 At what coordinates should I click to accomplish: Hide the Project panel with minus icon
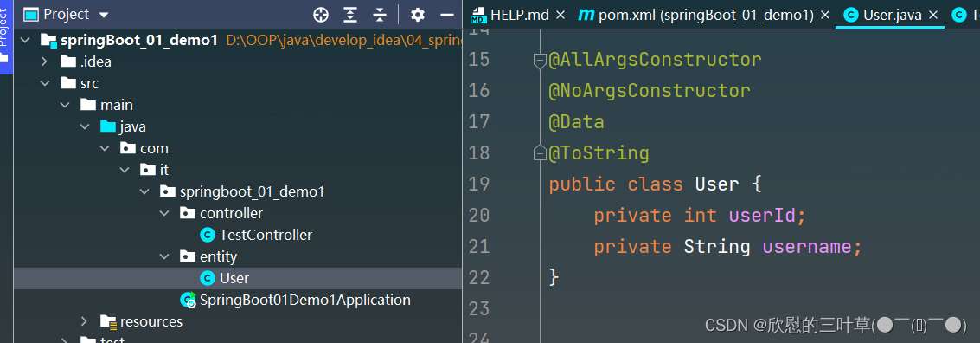click(x=447, y=15)
